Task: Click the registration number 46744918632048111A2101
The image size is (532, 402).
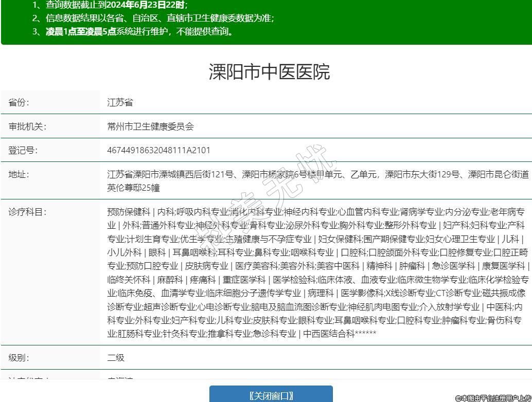Action: coord(158,151)
